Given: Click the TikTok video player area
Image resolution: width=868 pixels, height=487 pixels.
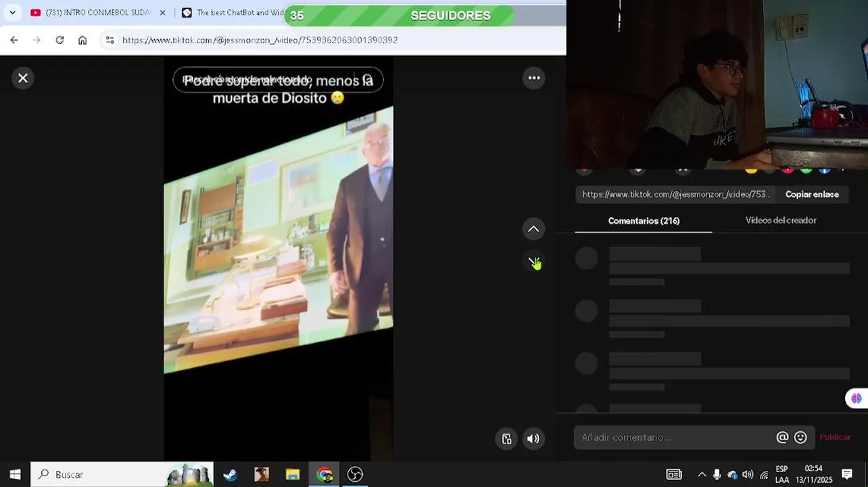Looking at the screenshot, I should point(278,258).
